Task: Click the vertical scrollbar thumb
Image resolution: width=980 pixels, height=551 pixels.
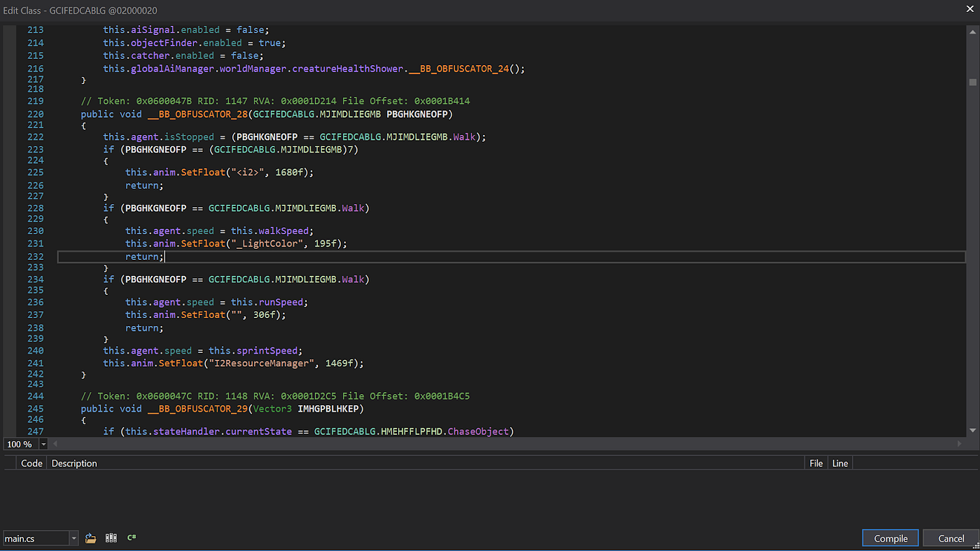Action: 973,81
